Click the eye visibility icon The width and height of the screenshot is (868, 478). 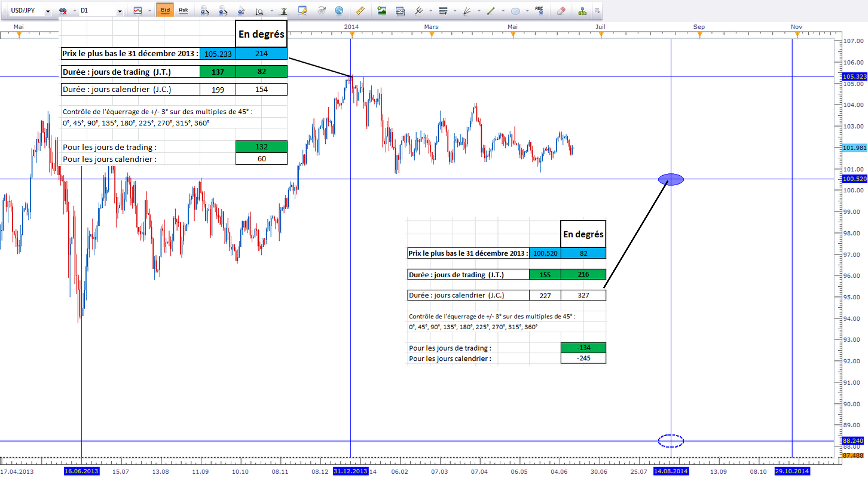coord(321,11)
